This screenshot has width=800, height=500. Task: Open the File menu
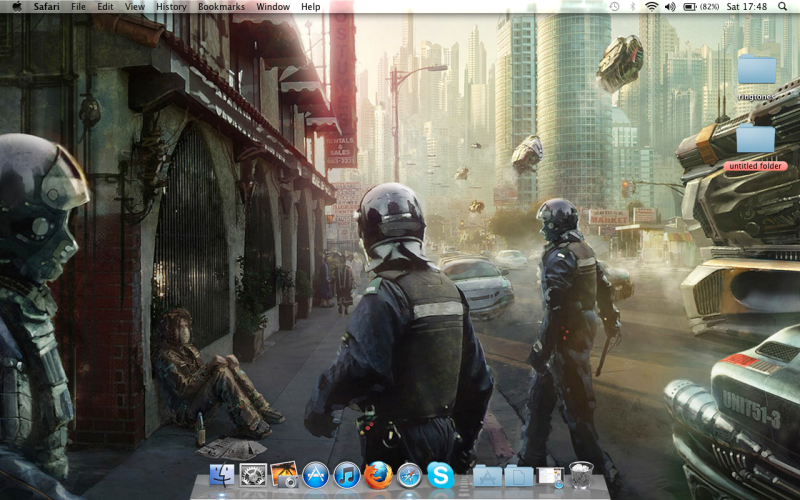coord(78,7)
